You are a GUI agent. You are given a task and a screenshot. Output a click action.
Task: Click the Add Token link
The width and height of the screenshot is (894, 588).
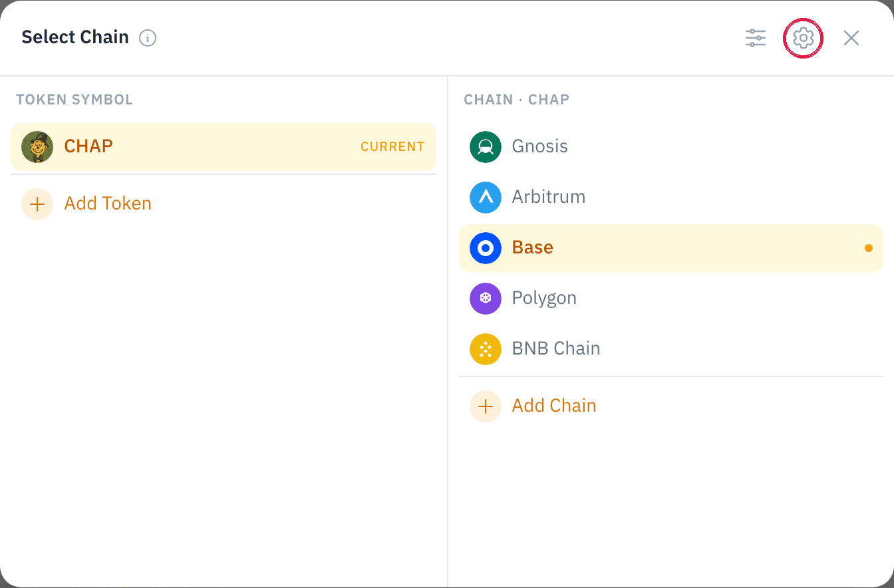[x=108, y=204]
